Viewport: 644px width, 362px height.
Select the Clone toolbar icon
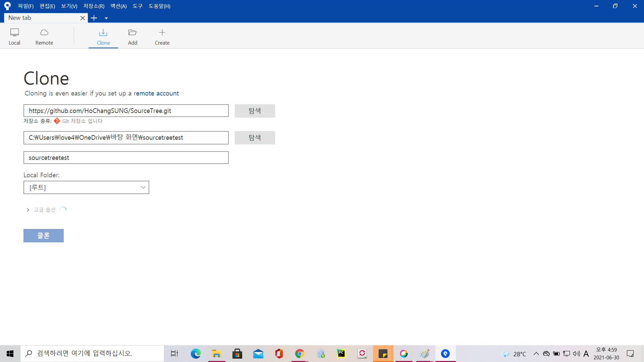103,33
